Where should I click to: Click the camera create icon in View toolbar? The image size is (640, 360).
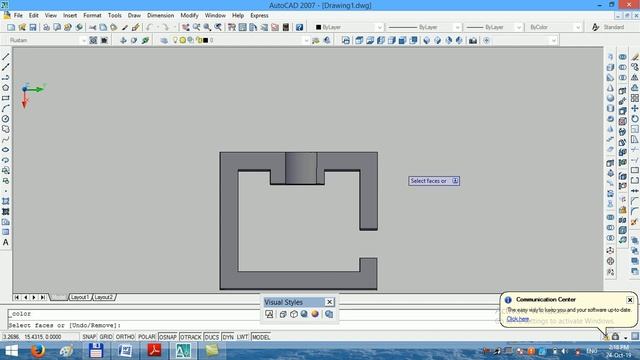[x=473, y=40]
